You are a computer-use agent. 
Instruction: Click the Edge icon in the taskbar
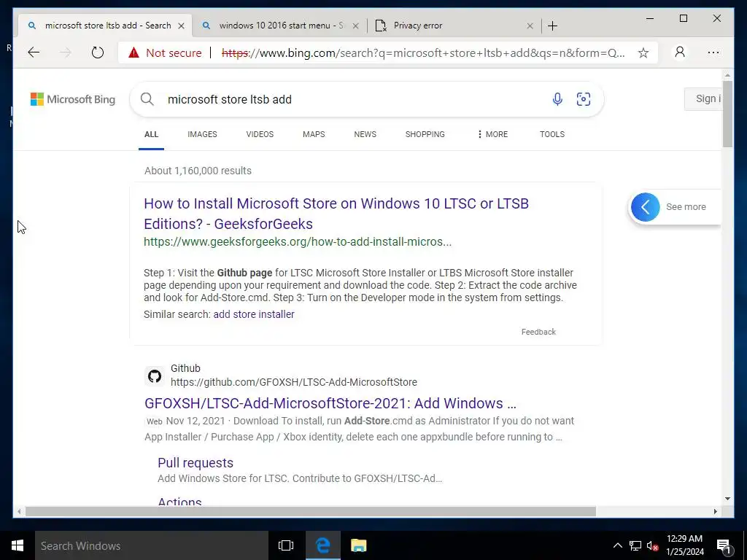(x=323, y=545)
